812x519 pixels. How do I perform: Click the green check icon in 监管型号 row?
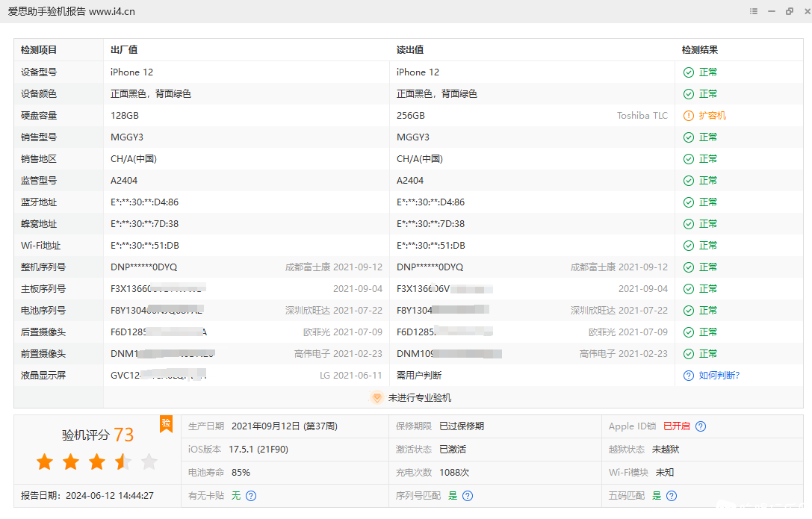(x=689, y=181)
